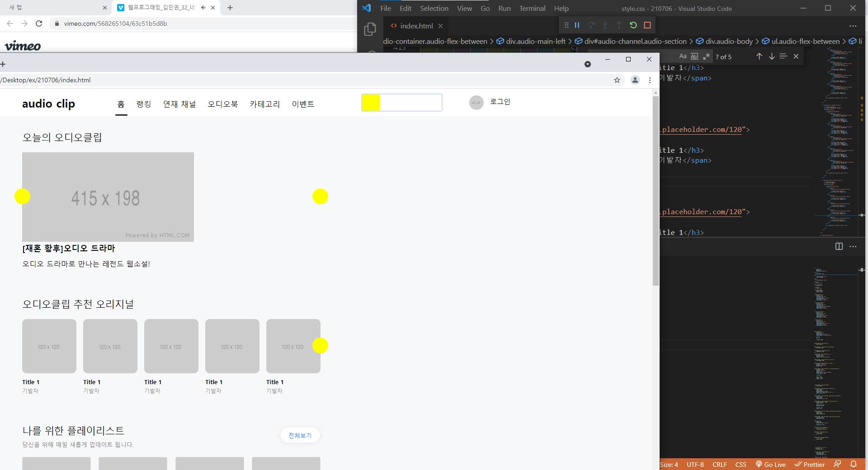Bookmark the page with the star icon

pyautogui.click(x=617, y=80)
